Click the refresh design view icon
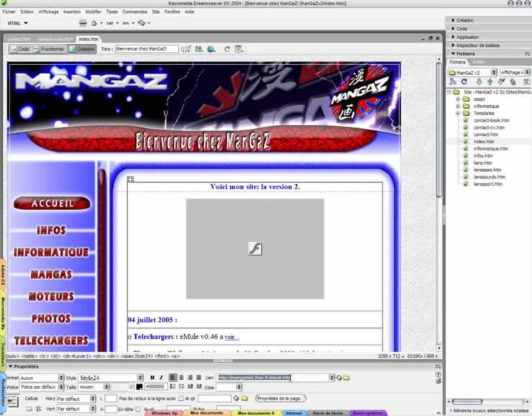This screenshot has height=416, width=532. click(227, 49)
